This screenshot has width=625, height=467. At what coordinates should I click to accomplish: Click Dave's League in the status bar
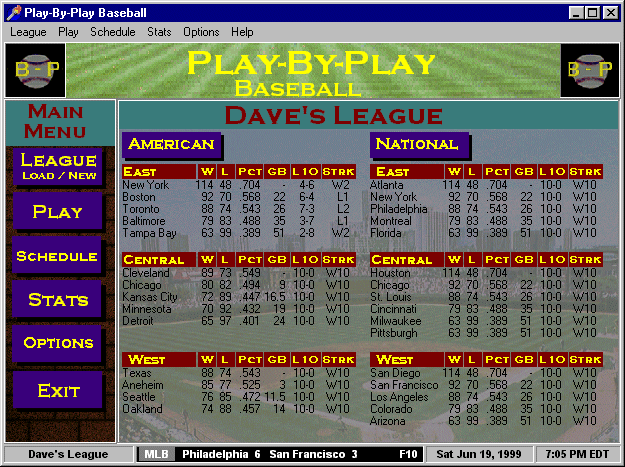(68, 454)
